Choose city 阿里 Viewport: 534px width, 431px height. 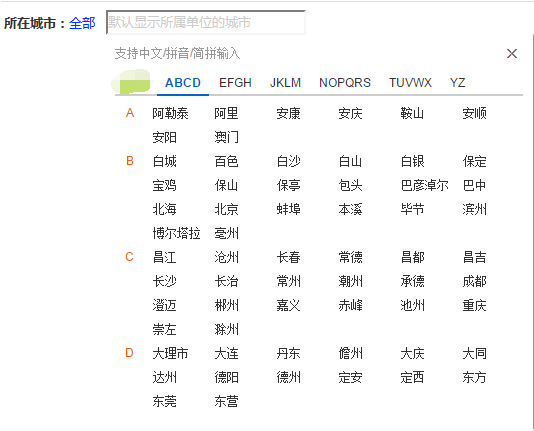[226, 113]
